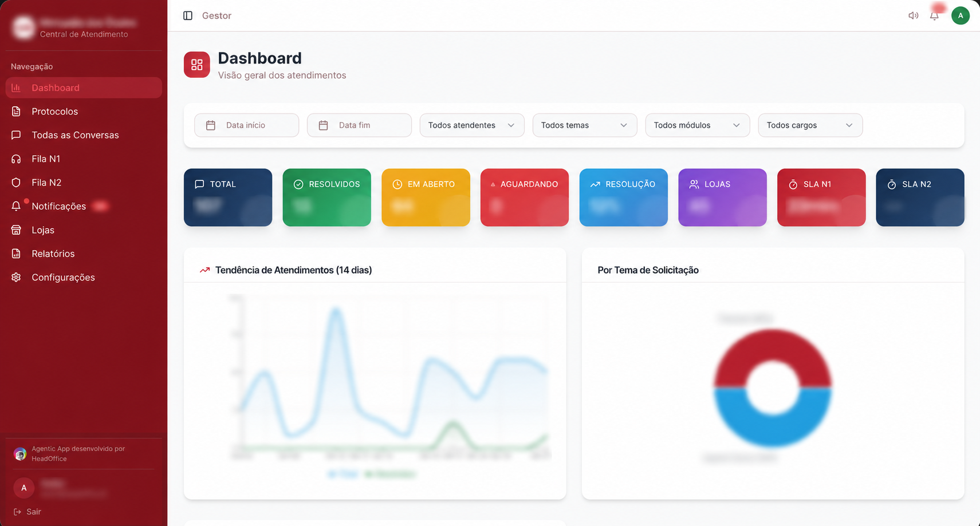This screenshot has width=980, height=526.
Task: Click the calendar icon in Data fim
Action: pos(324,125)
